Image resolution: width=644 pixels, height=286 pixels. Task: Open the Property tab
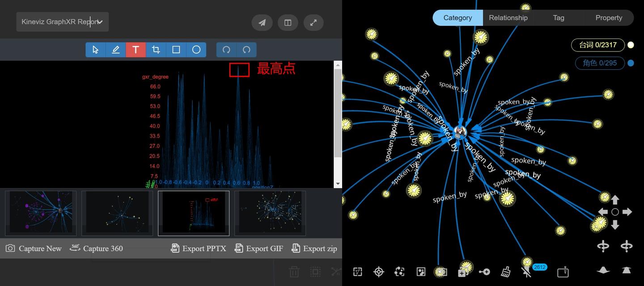coord(609,17)
